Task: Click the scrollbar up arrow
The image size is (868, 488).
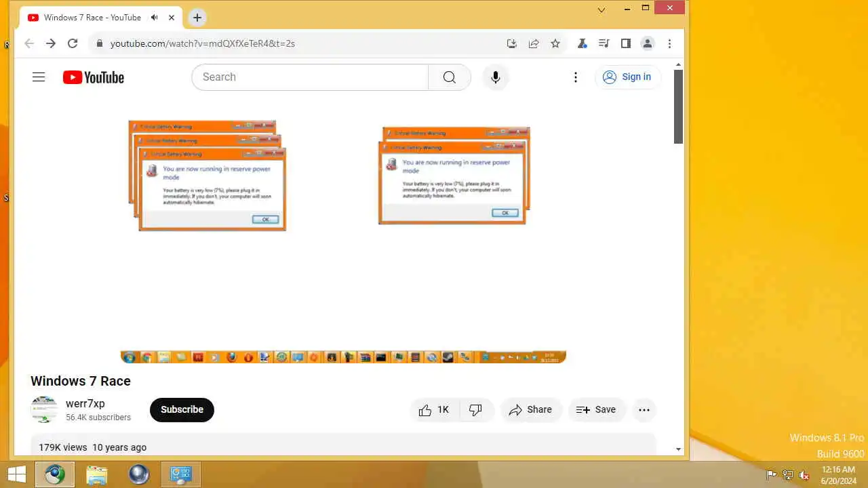Action: point(678,64)
